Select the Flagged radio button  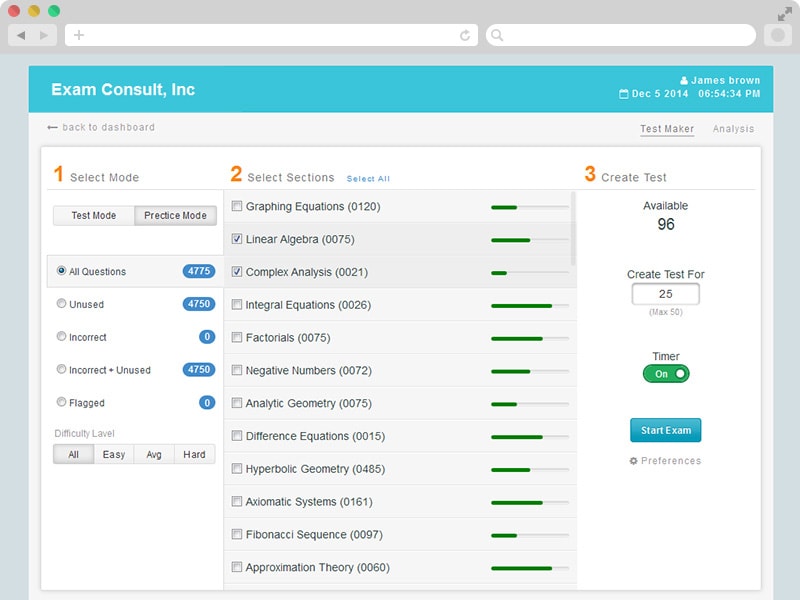click(x=61, y=402)
